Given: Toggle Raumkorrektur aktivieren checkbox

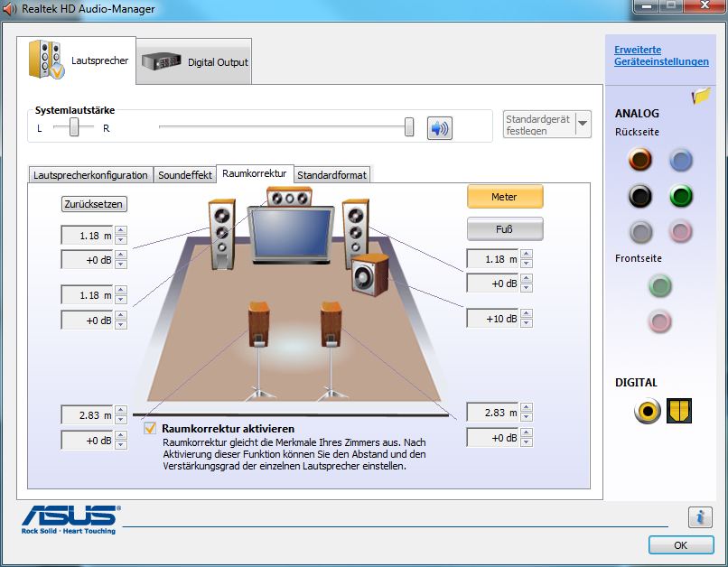Looking at the screenshot, I should click(150, 428).
